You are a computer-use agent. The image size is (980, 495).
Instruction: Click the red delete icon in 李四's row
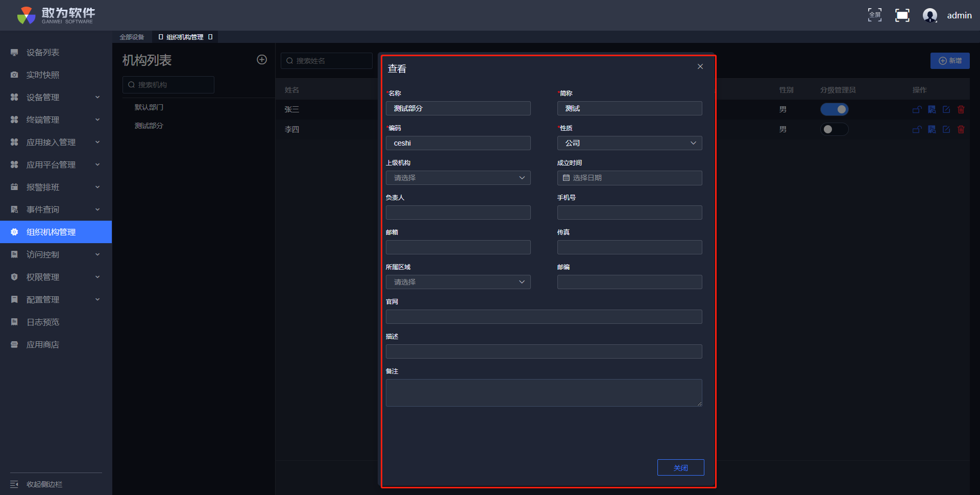tap(961, 129)
